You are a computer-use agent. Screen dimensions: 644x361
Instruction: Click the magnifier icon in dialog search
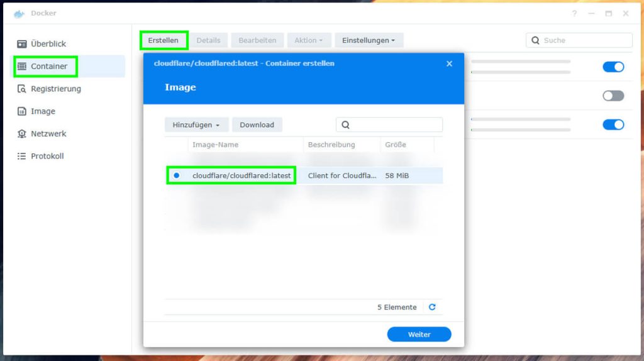click(x=345, y=125)
